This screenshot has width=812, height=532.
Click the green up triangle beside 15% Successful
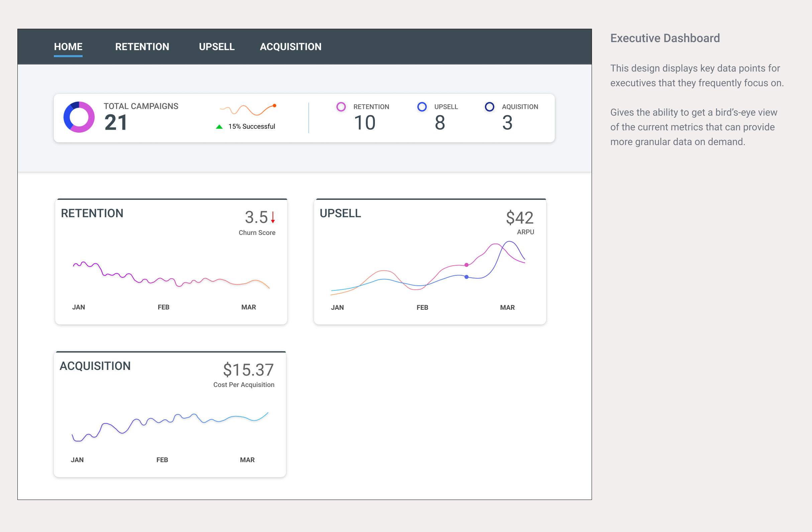(219, 127)
